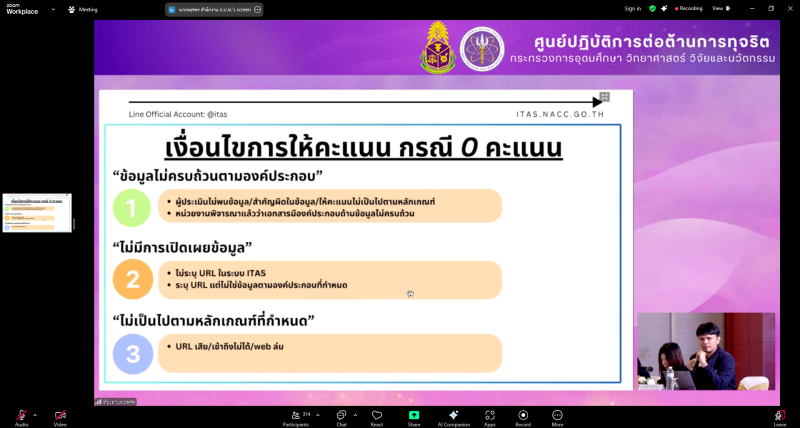Start camera with the Video button

[60, 415]
